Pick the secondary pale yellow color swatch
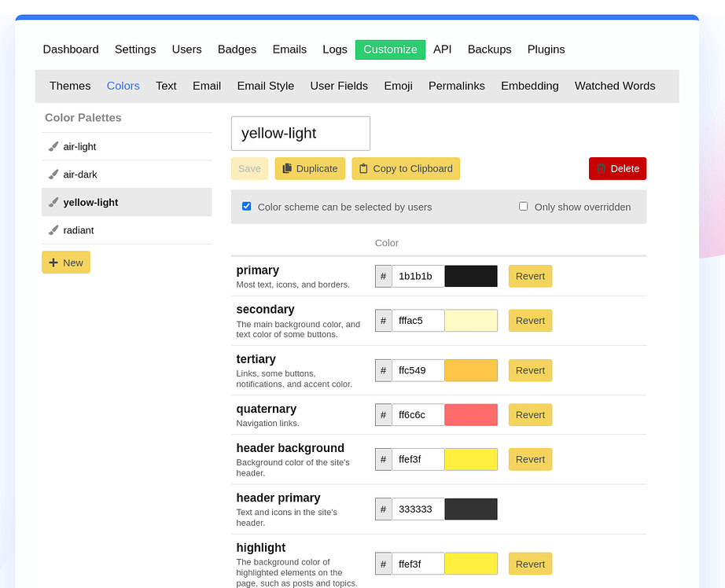Image resolution: width=725 pixels, height=588 pixels. [x=470, y=321]
